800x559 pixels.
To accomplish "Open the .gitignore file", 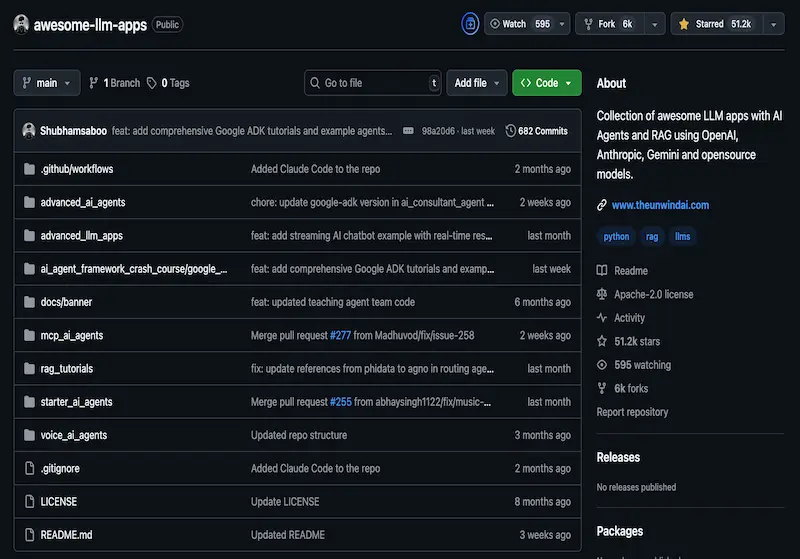I will [60, 468].
